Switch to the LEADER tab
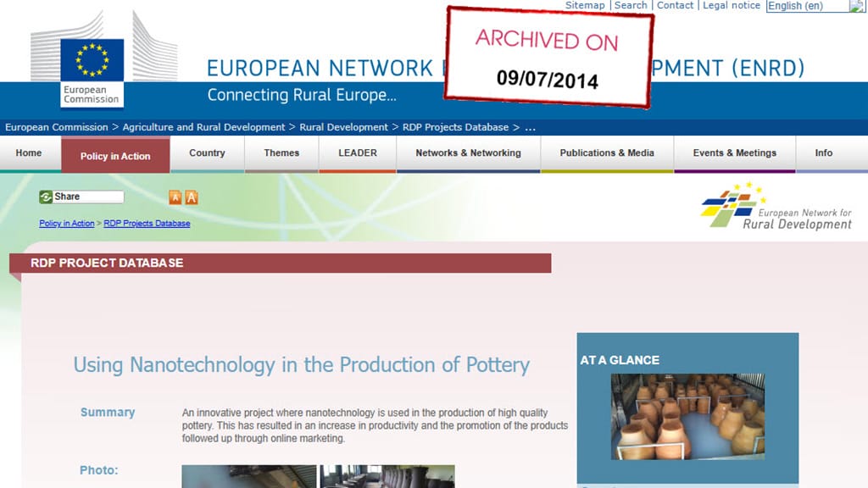This screenshot has width=868, height=488. pyautogui.click(x=358, y=153)
